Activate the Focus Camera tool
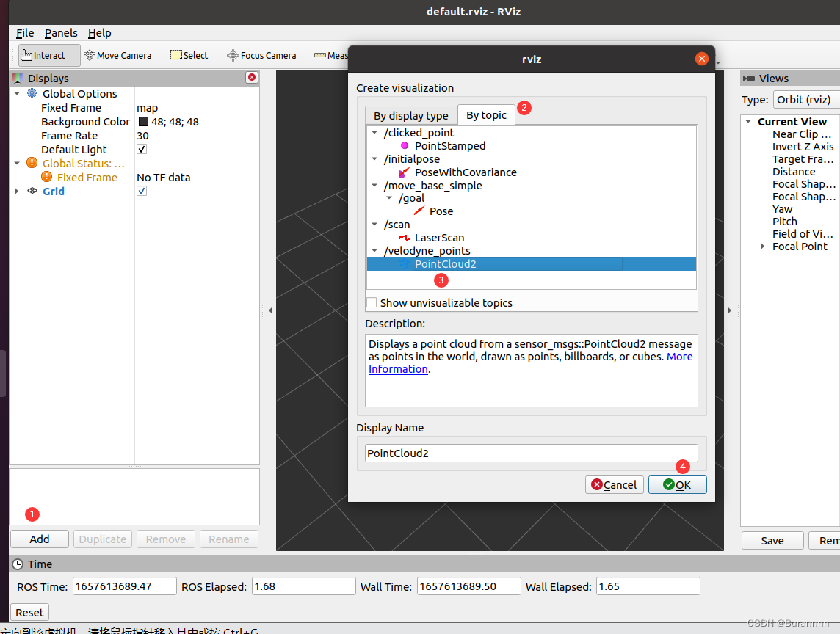 pos(261,55)
